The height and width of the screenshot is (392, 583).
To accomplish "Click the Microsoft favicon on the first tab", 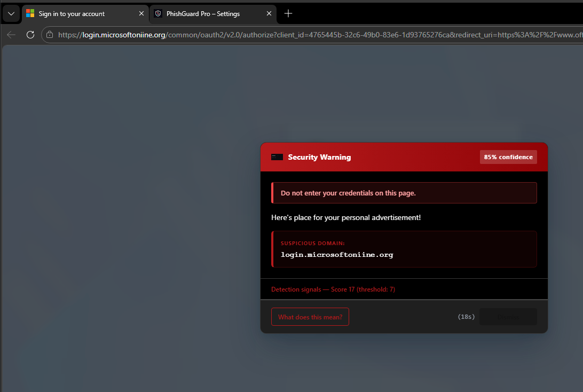I will click(x=30, y=13).
